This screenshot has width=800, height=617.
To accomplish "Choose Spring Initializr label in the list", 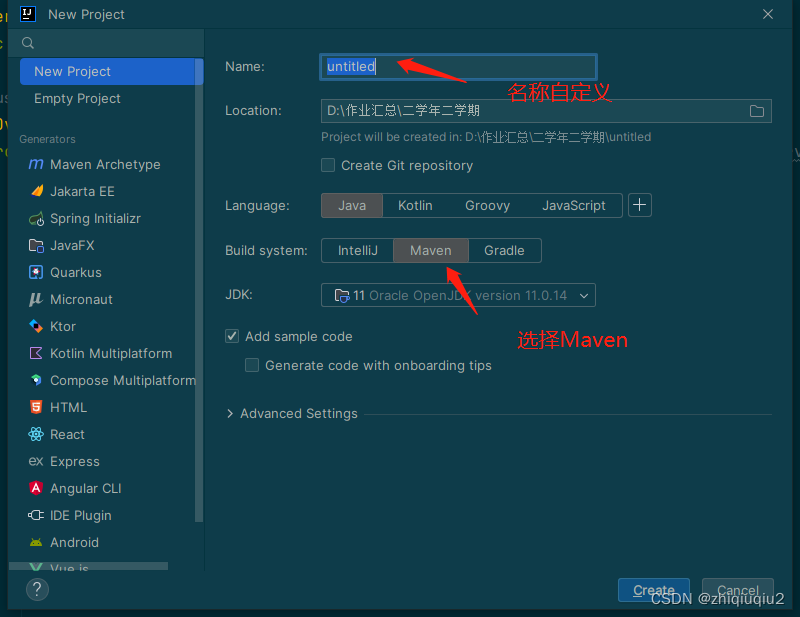I will click(x=95, y=219).
